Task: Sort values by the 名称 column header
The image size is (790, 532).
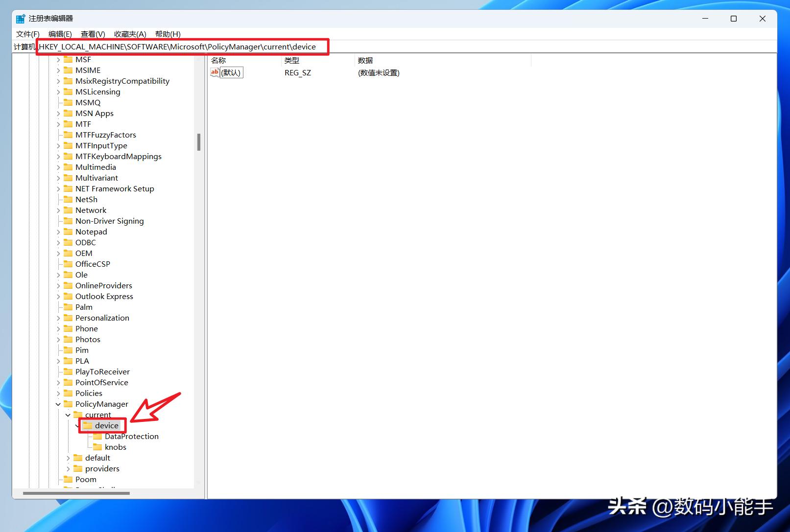Action: [219, 60]
